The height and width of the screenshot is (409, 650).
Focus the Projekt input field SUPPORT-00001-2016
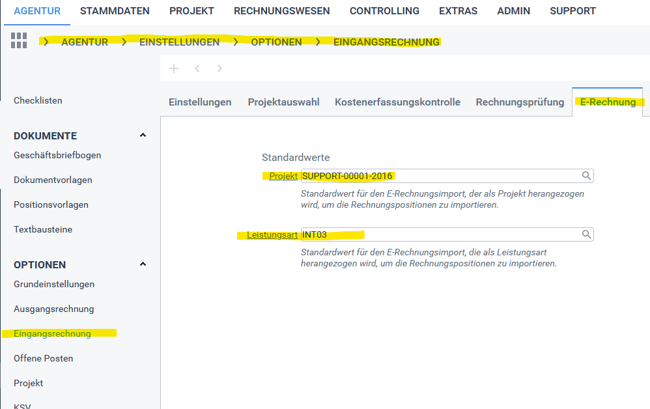(x=440, y=176)
